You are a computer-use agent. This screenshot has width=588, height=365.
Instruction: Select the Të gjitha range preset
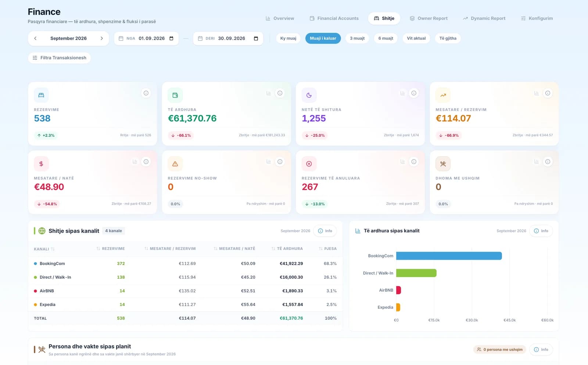[x=448, y=38]
